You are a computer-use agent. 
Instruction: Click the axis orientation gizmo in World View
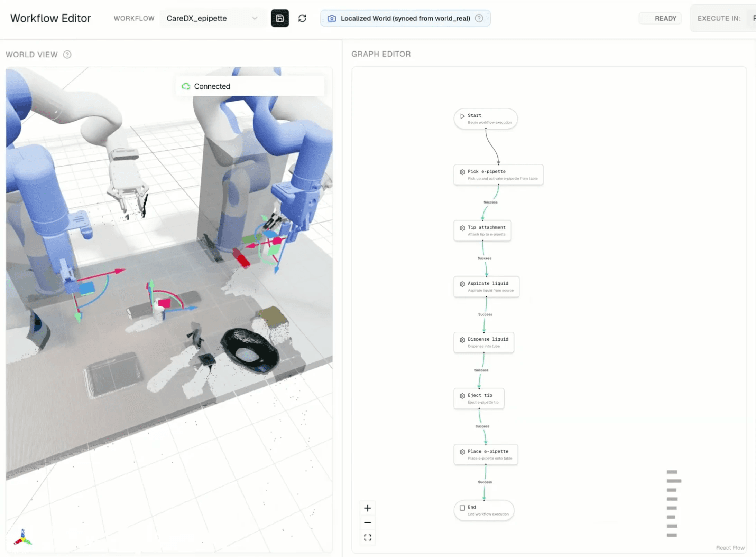point(23,538)
